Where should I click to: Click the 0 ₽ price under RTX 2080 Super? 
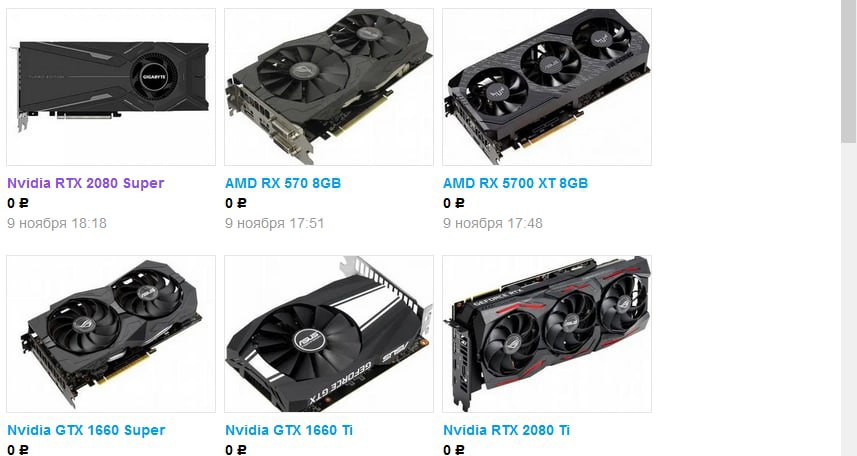point(17,203)
